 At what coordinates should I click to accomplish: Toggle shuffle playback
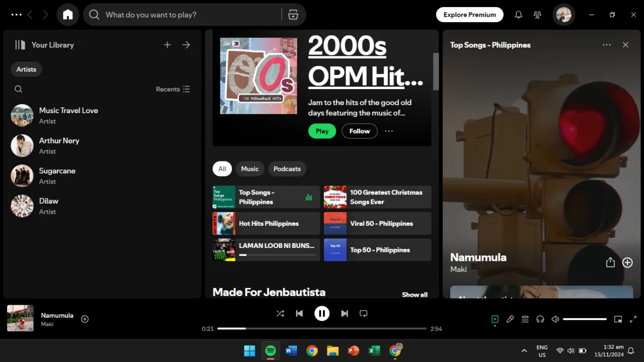280,314
